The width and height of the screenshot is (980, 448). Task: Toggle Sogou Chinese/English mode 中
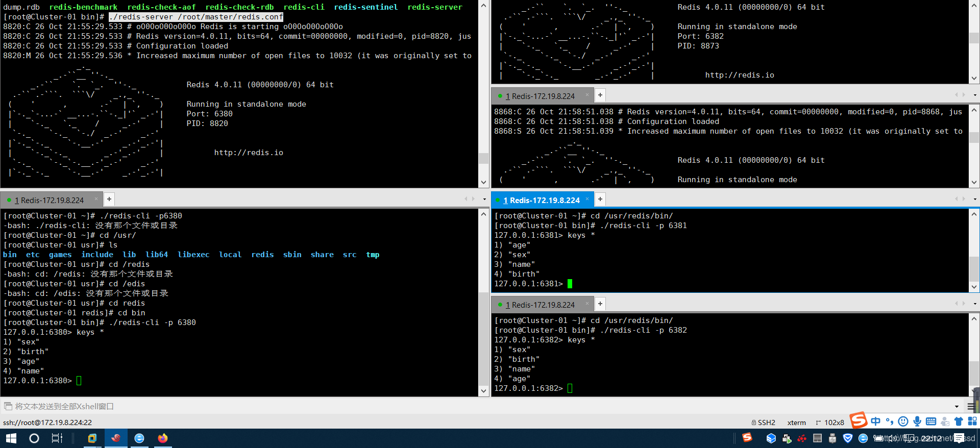point(876,421)
